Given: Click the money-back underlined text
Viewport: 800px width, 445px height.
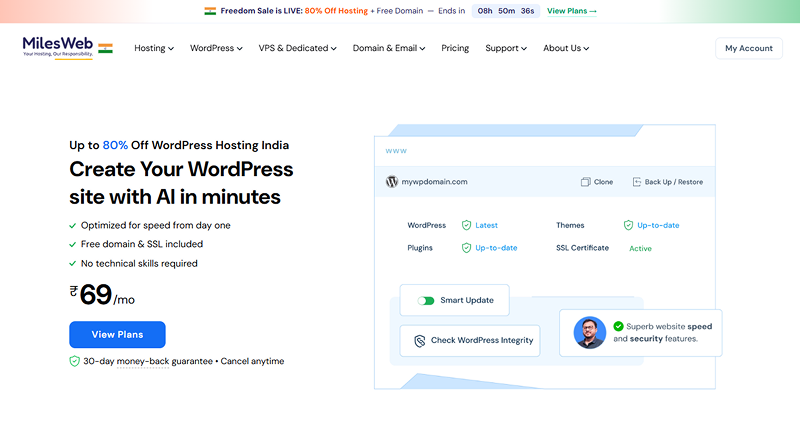Looking at the screenshot, I should coord(143,361).
